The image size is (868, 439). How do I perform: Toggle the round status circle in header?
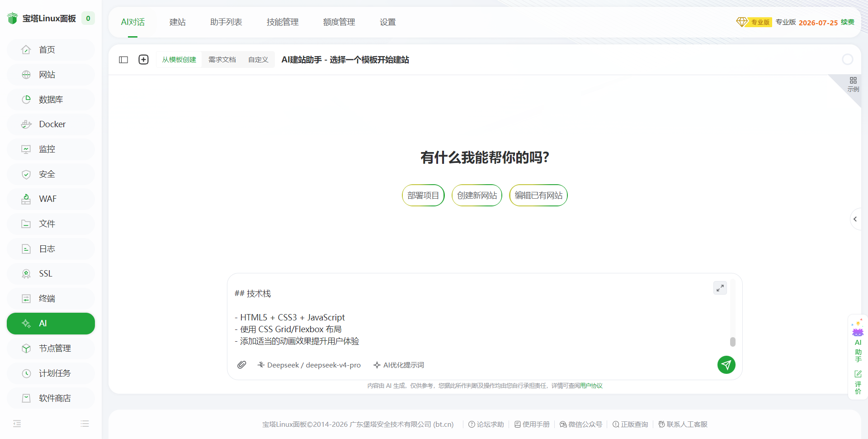848,59
